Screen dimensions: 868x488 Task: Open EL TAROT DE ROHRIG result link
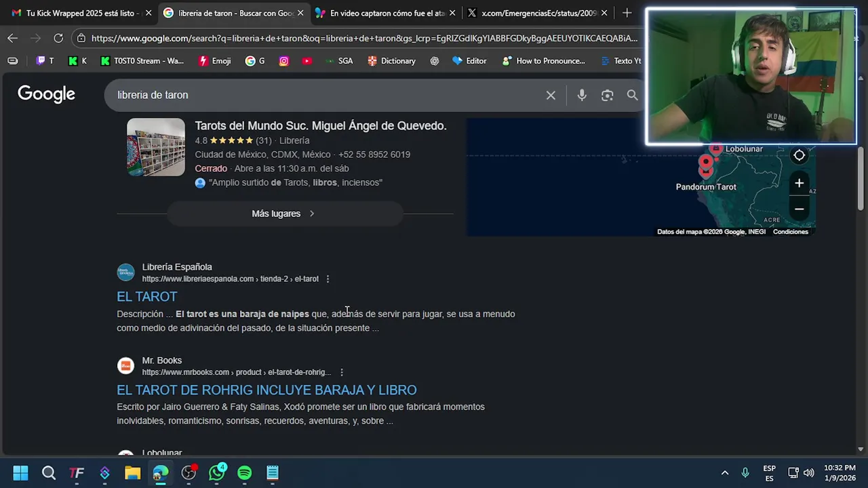pyautogui.click(x=267, y=390)
